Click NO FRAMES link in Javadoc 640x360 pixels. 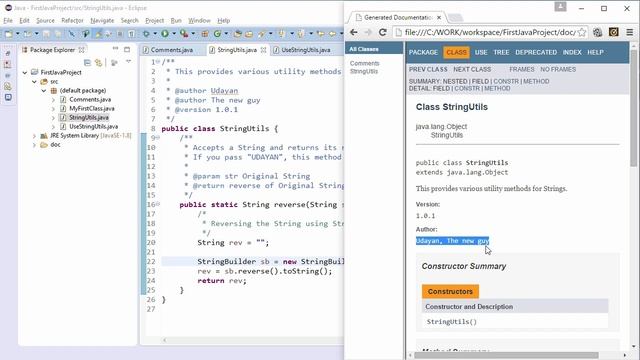(x=558, y=69)
